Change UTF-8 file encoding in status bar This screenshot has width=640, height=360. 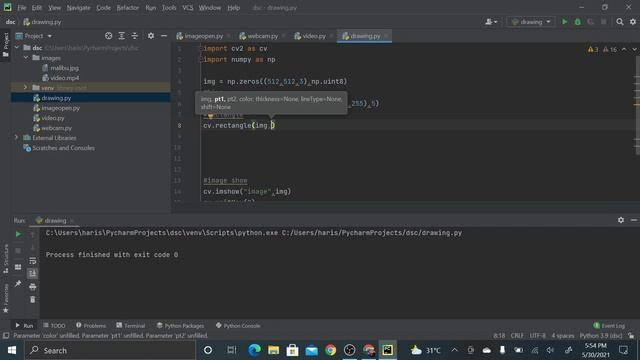click(x=538, y=336)
